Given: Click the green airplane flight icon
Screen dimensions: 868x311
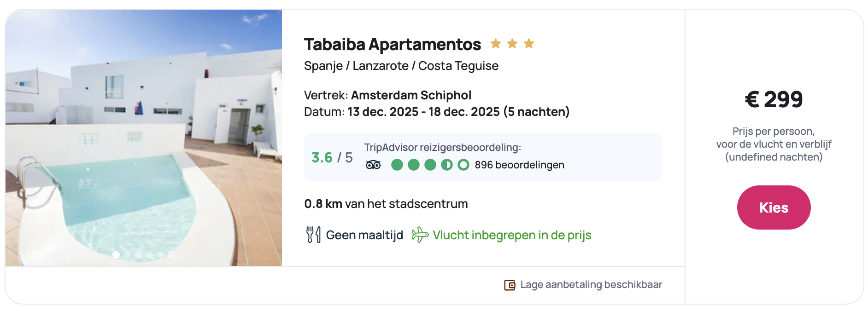Looking at the screenshot, I should coord(420,235).
